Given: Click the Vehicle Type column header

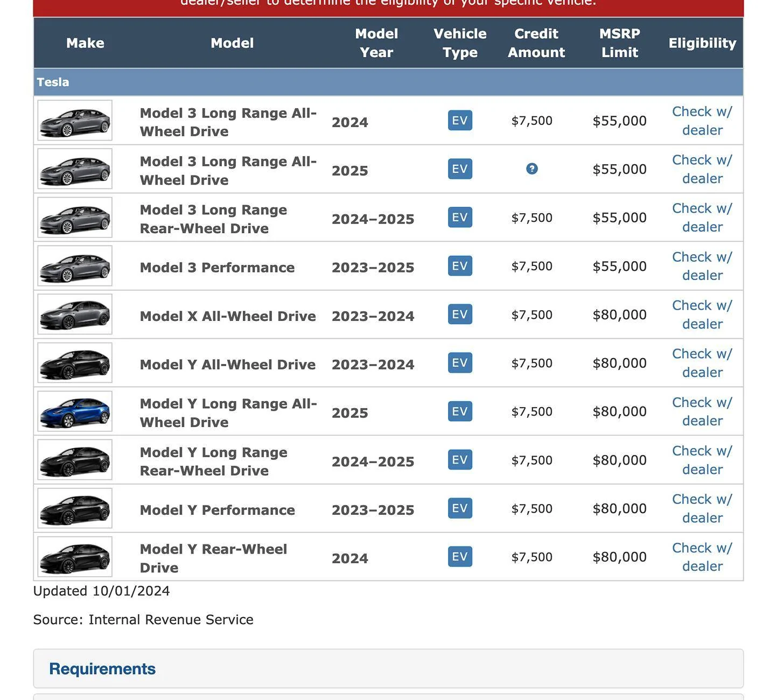Looking at the screenshot, I should (460, 43).
